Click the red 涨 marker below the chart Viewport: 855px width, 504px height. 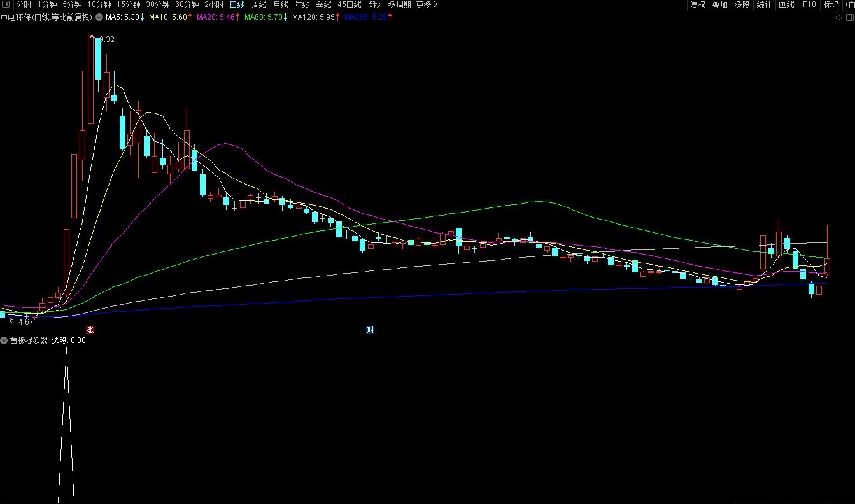90,330
